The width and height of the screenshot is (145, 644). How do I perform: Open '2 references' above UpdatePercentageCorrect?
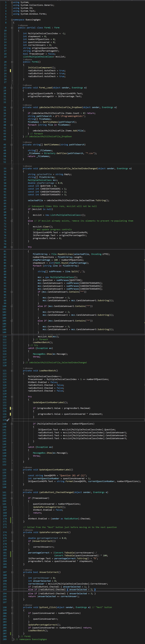pos(28,530)
